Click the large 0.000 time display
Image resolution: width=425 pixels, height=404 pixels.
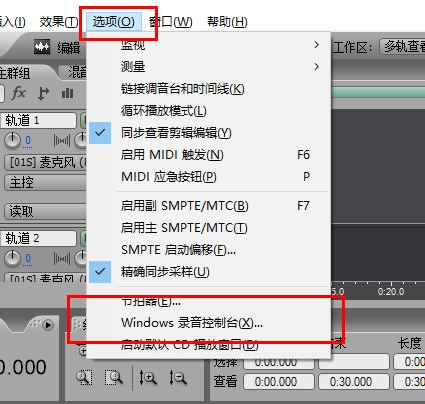click(x=23, y=367)
